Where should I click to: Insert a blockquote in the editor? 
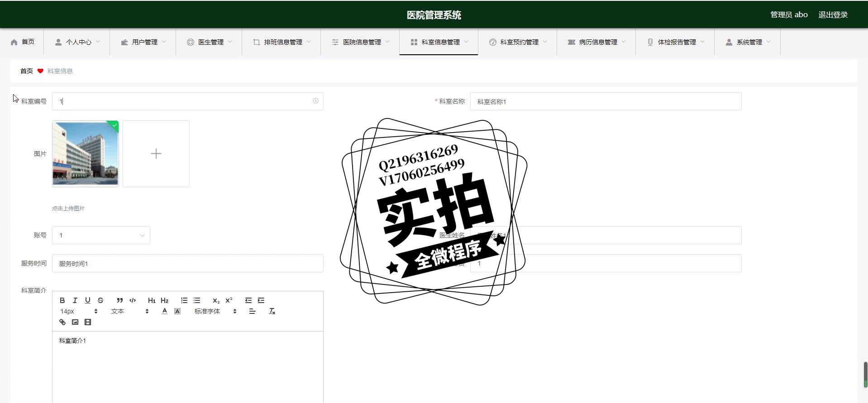(119, 300)
